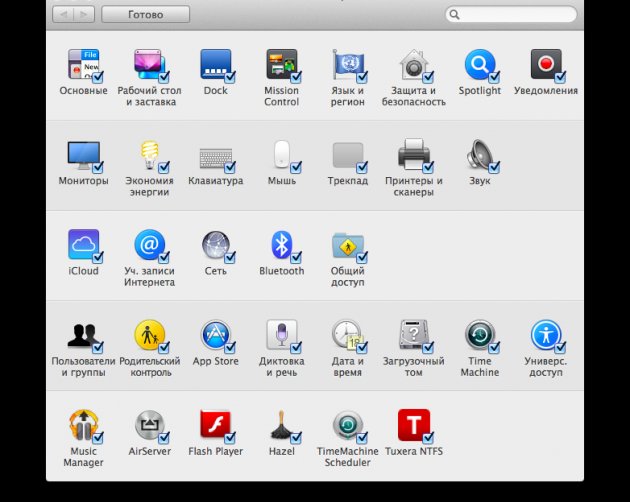The image size is (630, 502).
Task: Open the Мониторы display icon
Action: [83, 155]
